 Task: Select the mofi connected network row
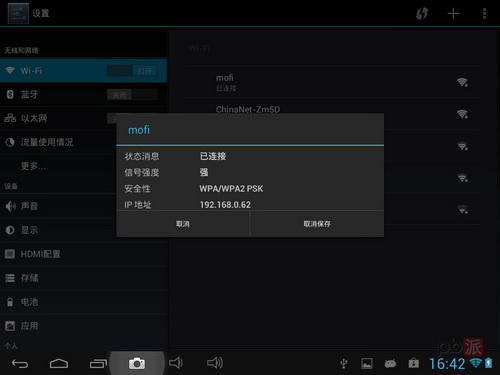333,82
